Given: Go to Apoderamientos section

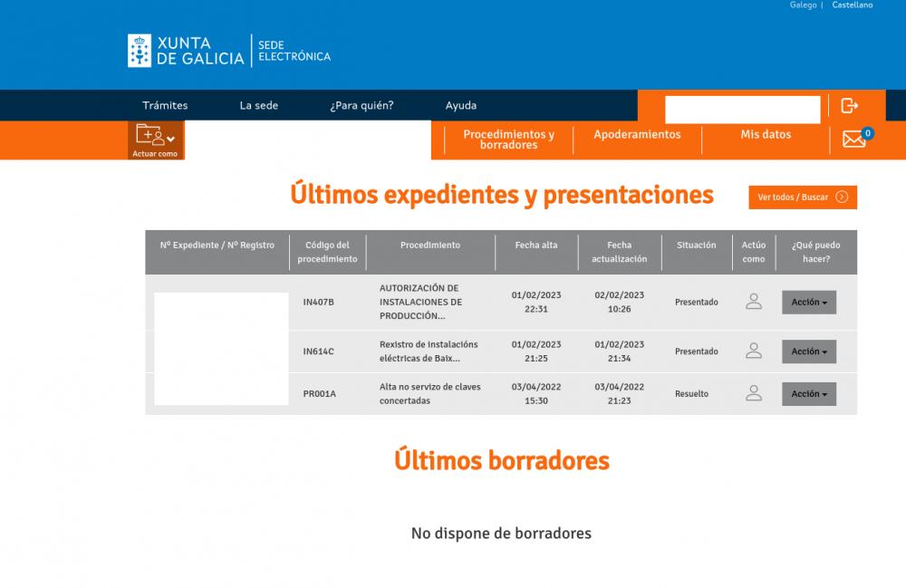Looking at the screenshot, I should tap(637, 134).
